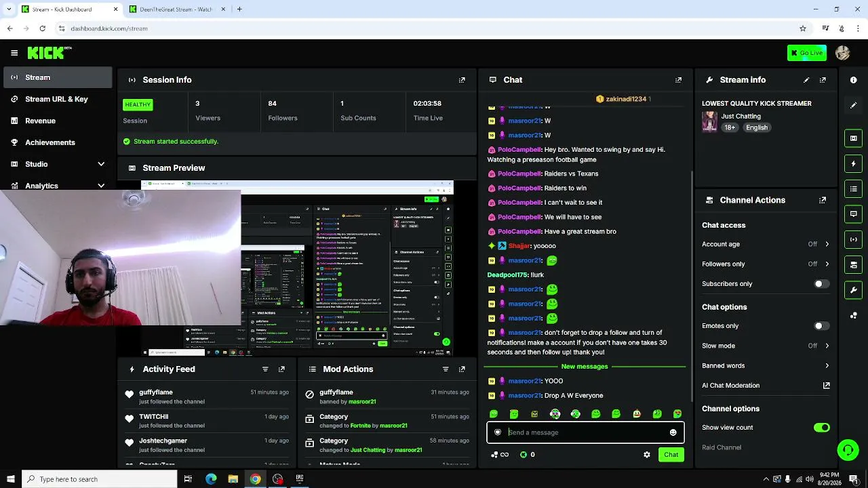This screenshot has width=868, height=488.
Task: Toggle the Channel Actions rail button
Action: (x=853, y=264)
